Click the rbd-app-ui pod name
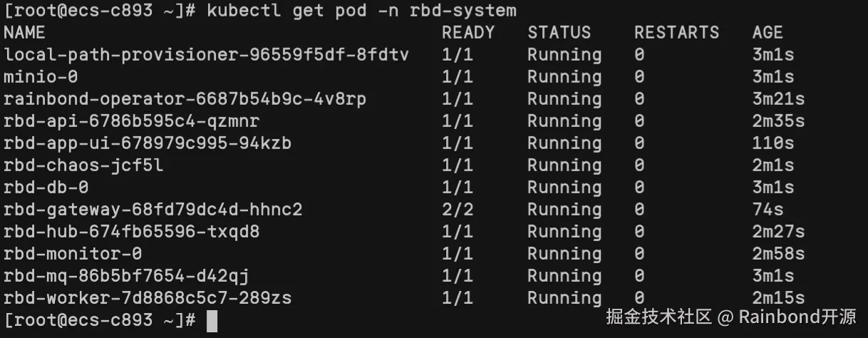 click(x=148, y=143)
